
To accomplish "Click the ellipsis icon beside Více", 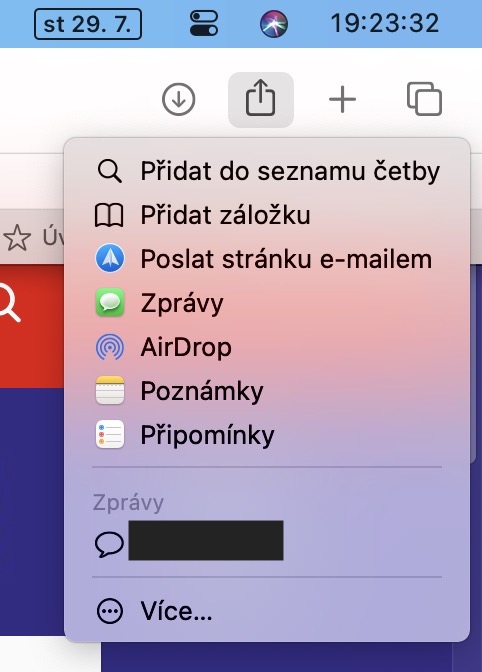I will [x=110, y=611].
